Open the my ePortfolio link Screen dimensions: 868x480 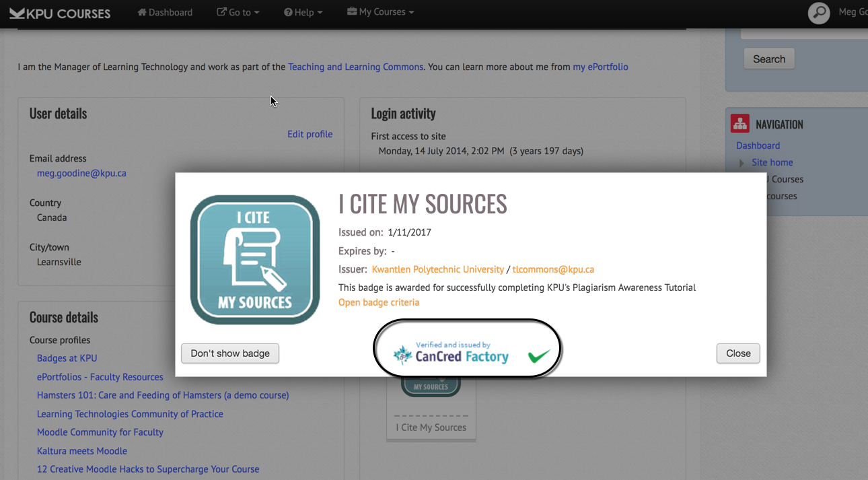coord(600,67)
